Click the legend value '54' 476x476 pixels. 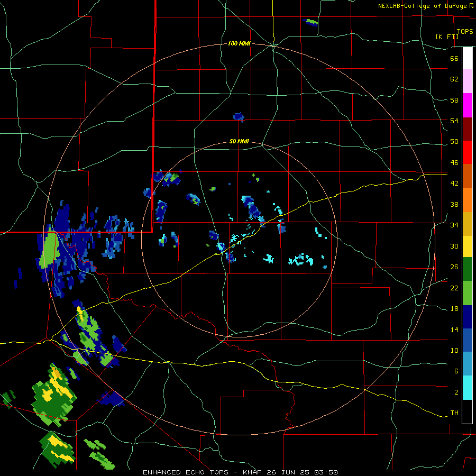pyautogui.click(x=454, y=121)
